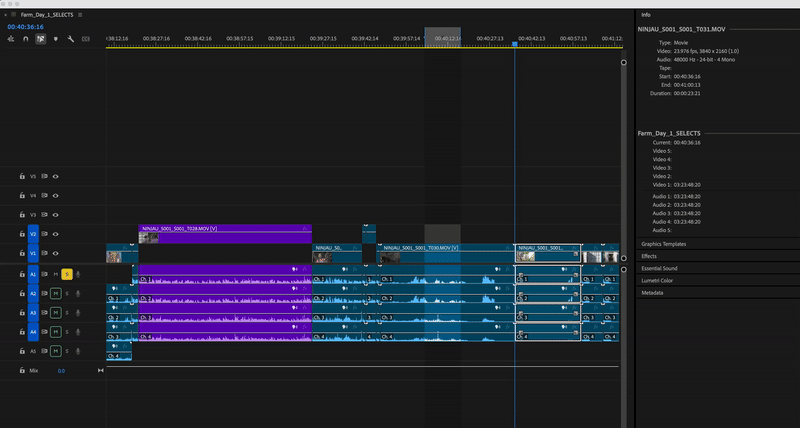Click the playhead timecode 00:40:36:16
The image size is (800, 428).
tap(26, 27)
